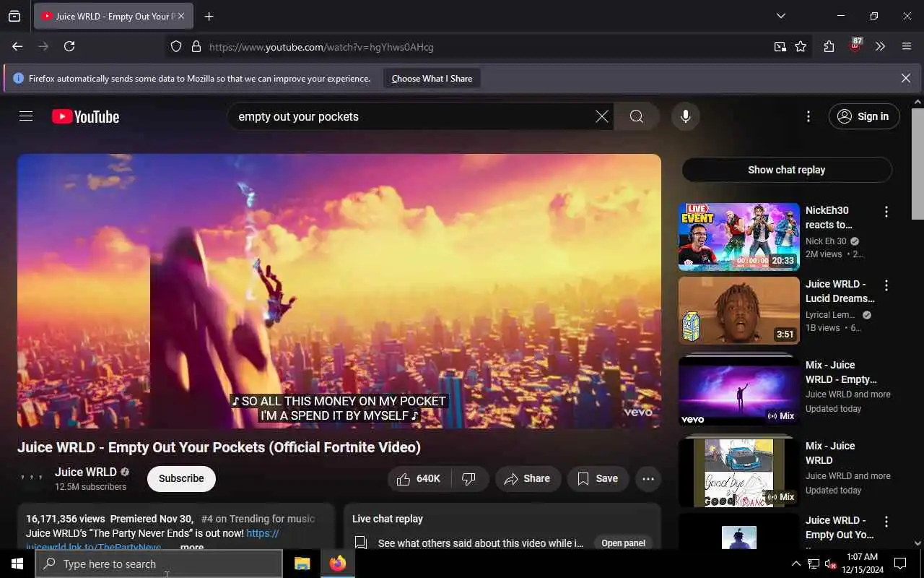Open the Mix - Juice WRLD - Empty thumbnail

[739, 391]
